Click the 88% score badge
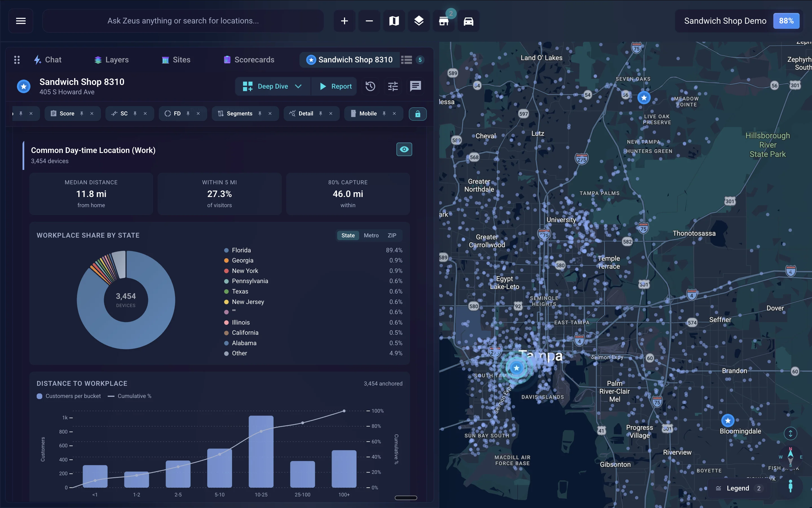This screenshot has height=508, width=812. coord(786,21)
